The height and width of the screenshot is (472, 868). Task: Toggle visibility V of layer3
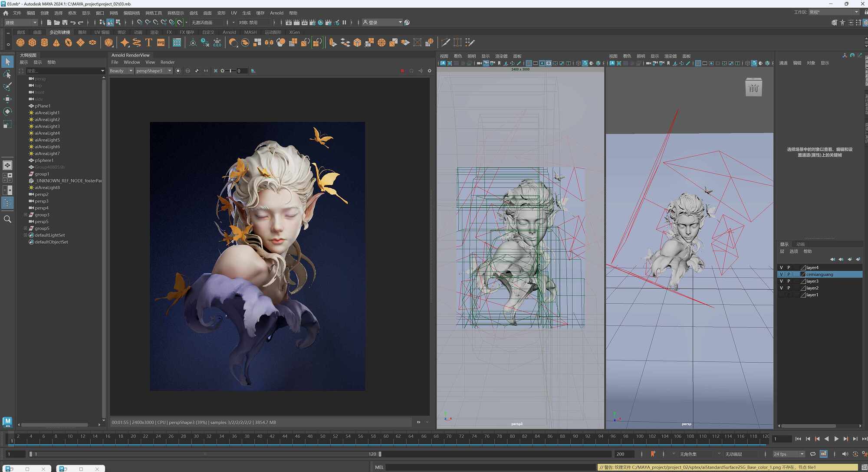click(781, 281)
